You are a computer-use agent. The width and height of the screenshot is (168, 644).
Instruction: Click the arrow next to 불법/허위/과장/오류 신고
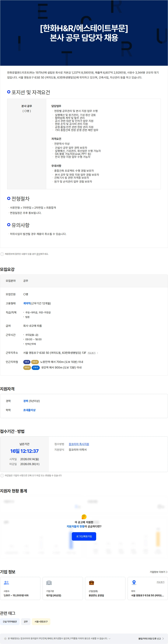pyautogui.click(x=163, y=639)
